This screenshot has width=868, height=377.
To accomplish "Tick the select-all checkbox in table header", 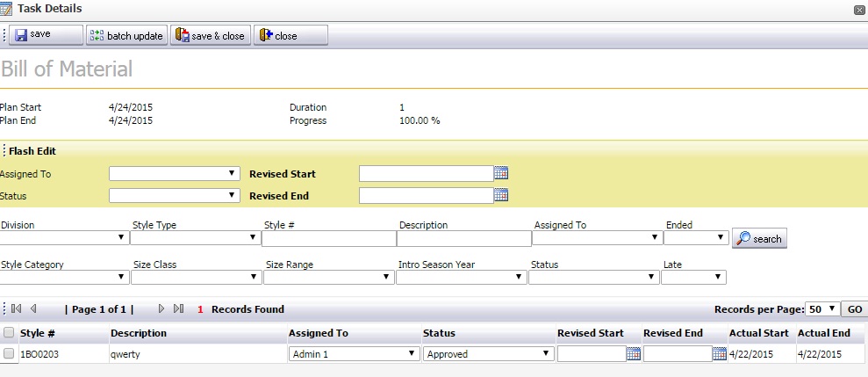I will [x=9, y=333].
